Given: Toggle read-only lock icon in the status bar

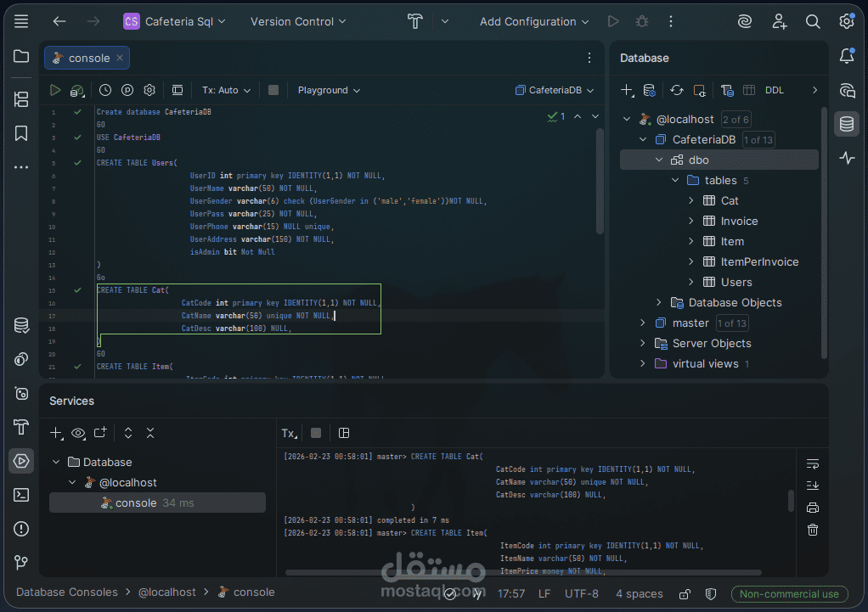Looking at the screenshot, I should 685,593.
